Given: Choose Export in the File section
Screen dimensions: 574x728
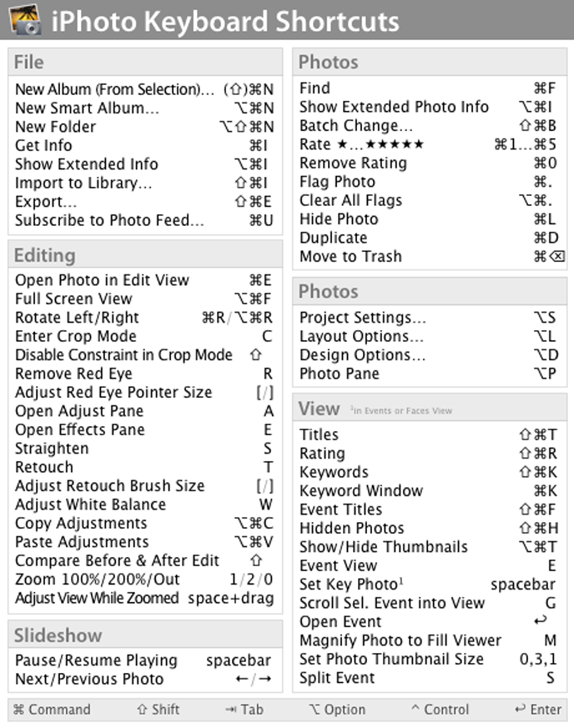Looking at the screenshot, I should tap(46, 202).
